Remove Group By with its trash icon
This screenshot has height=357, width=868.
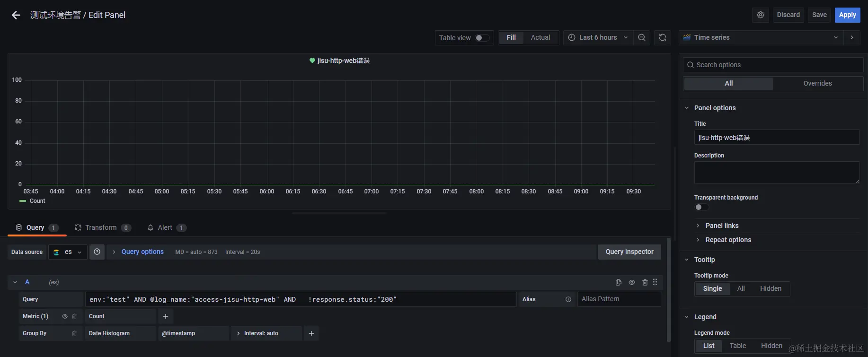click(74, 333)
